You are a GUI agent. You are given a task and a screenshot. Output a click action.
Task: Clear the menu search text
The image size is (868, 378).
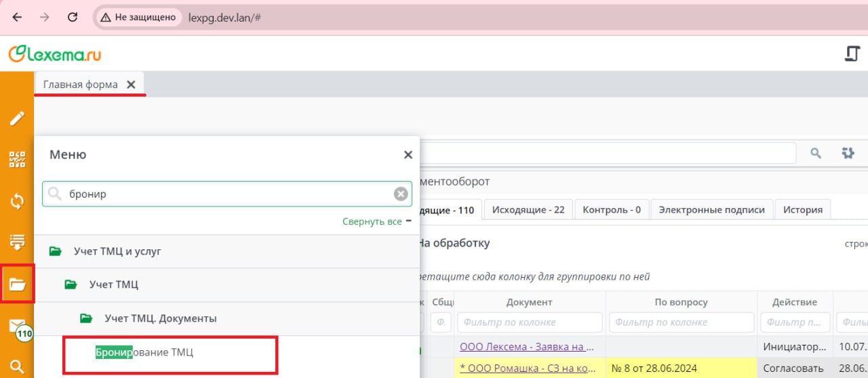pyautogui.click(x=401, y=194)
